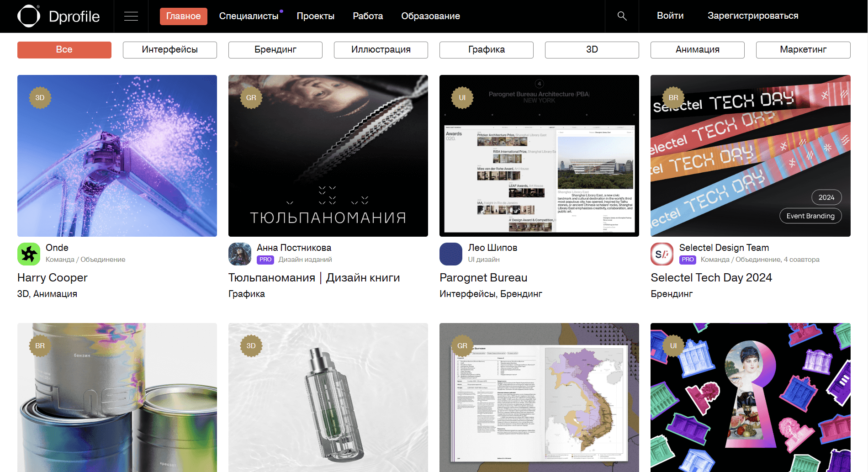Screen dimensions: 868x472
Task: Click Анна Постникова's profile avatar
Action: [240, 254]
